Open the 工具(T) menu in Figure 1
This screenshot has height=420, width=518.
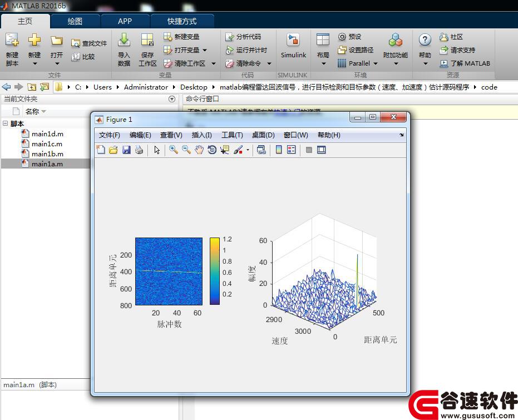(x=232, y=135)
